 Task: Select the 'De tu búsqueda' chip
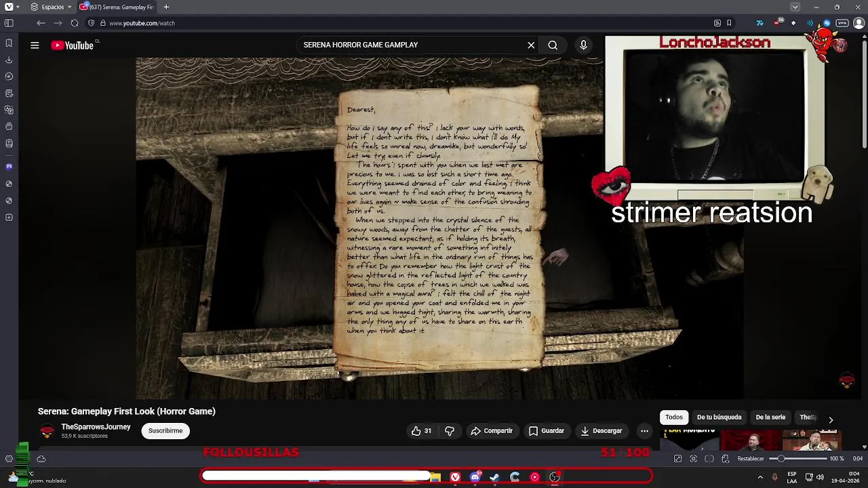719,417
